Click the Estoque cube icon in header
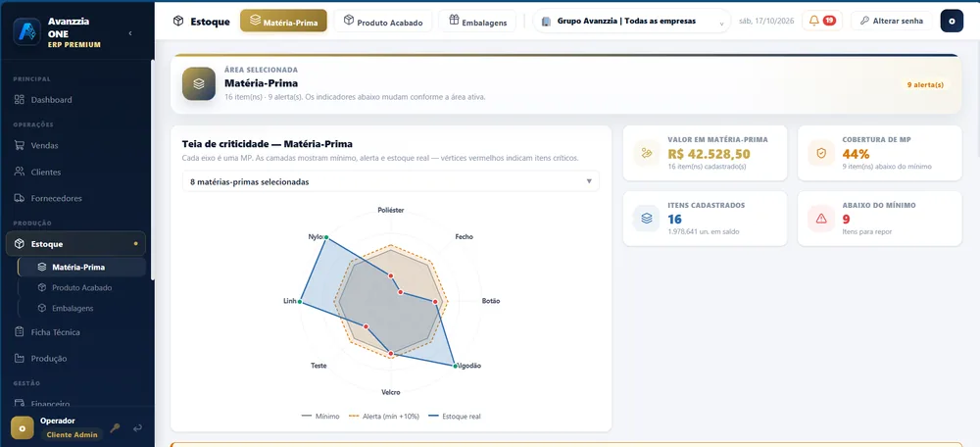Screen dimensions: 980x447 (178, 22)
